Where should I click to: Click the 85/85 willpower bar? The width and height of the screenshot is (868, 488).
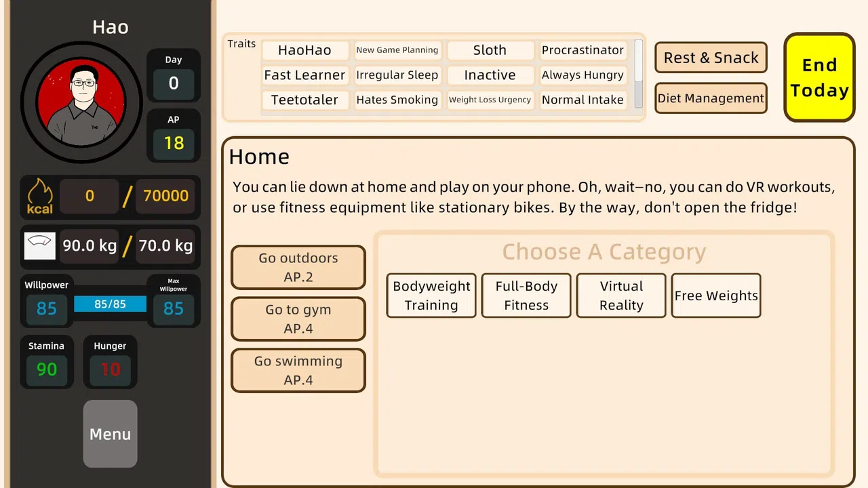coord(110,304)
